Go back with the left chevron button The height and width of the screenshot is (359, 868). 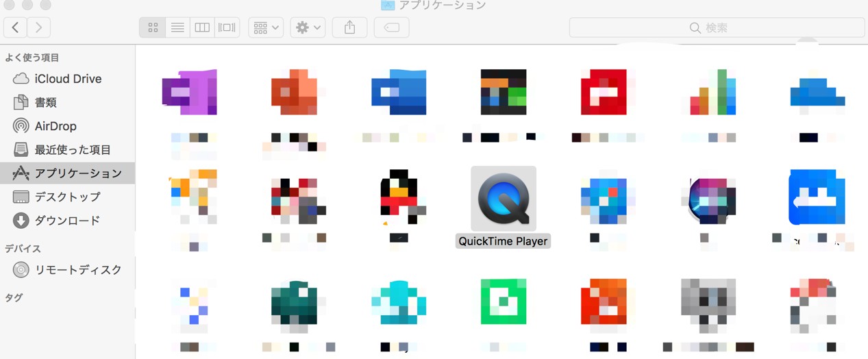point(15,27)
